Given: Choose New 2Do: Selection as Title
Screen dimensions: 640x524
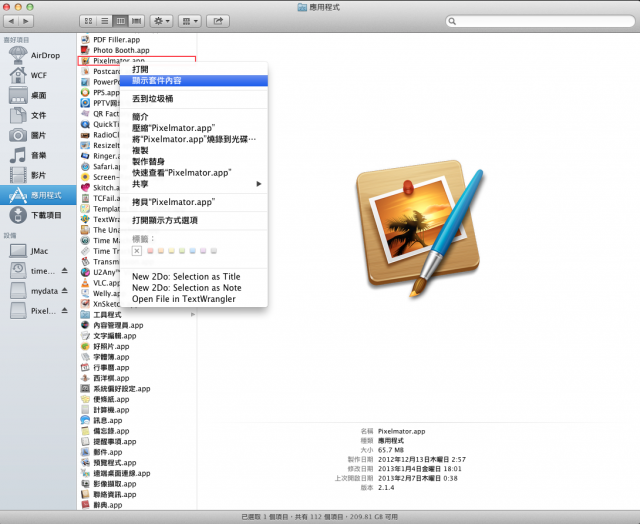Looking at the screenshot, I should 194,276.
